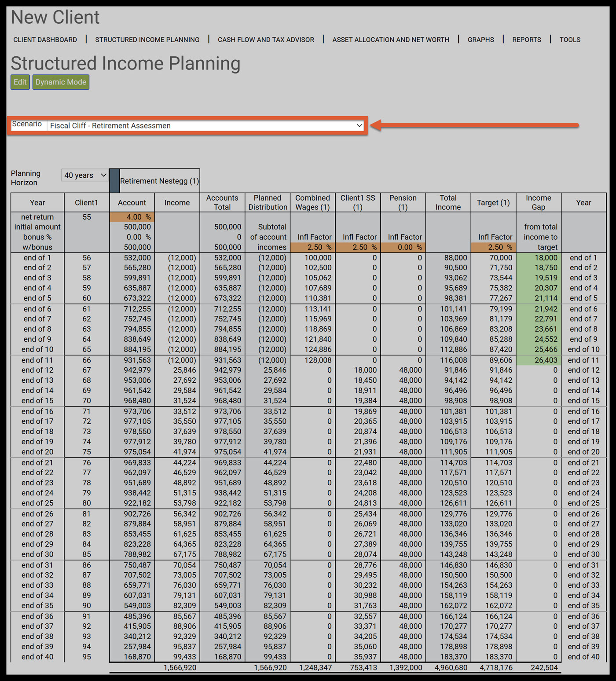Viewport: 616px width, 681px height.
Task: Edit the 4.00 % net return field
Action: pos(132,217)
